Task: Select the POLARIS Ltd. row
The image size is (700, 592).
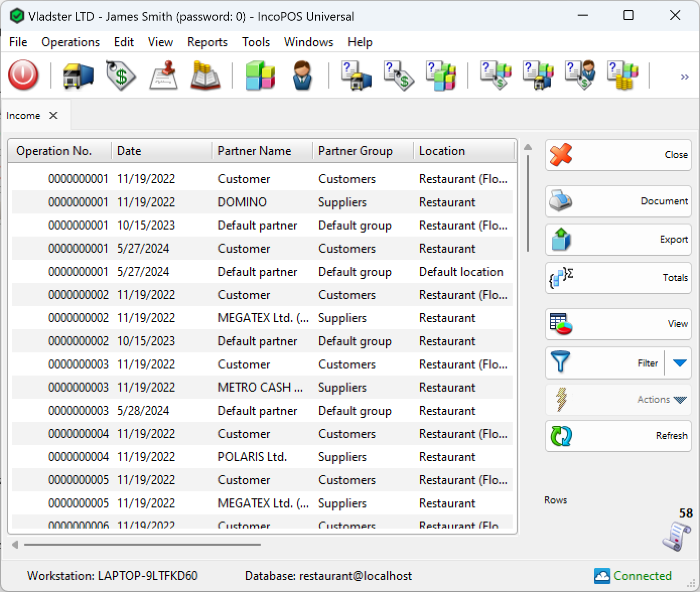Action: pos(262,457)
